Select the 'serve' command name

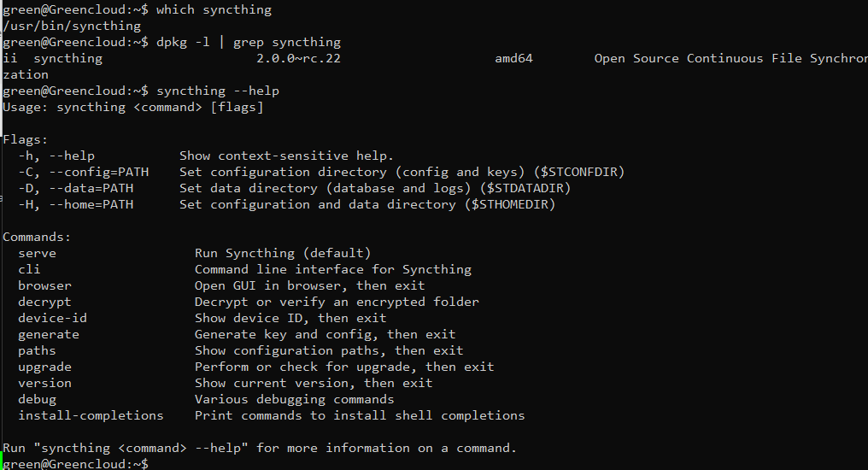[x=37, y=254]
